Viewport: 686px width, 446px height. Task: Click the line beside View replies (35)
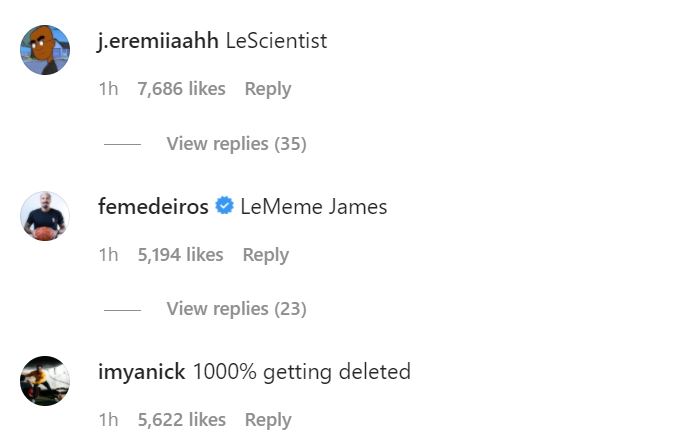tap(122, 144)
